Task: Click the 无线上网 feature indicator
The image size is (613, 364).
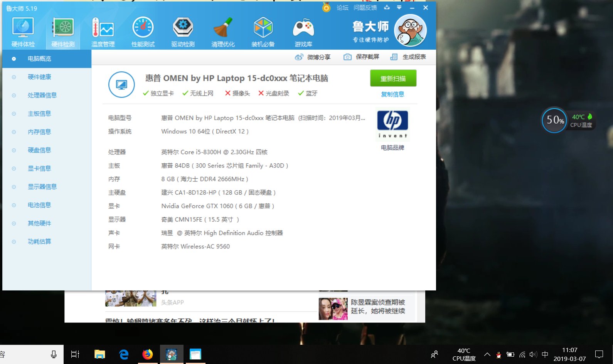Action: (198, 93)
